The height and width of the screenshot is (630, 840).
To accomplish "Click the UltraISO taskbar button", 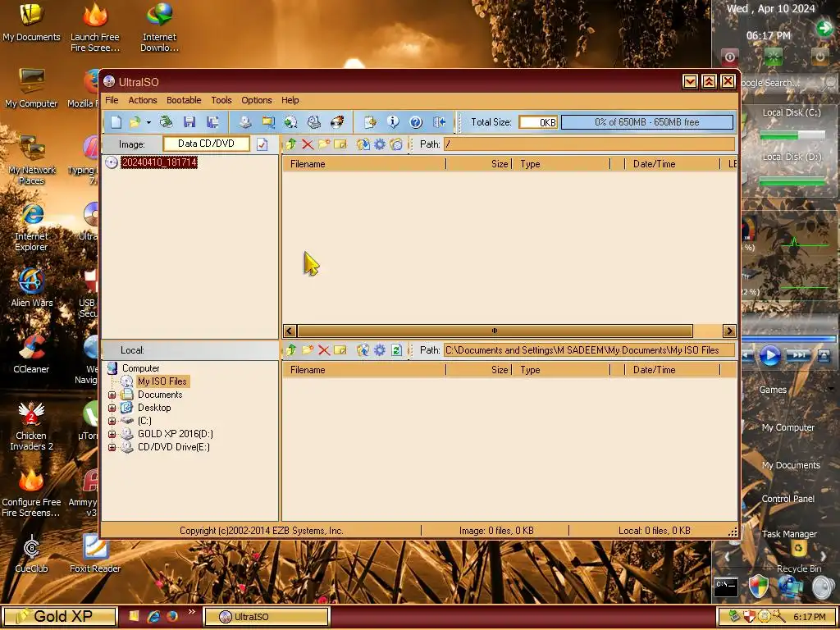I will (267, 617).
